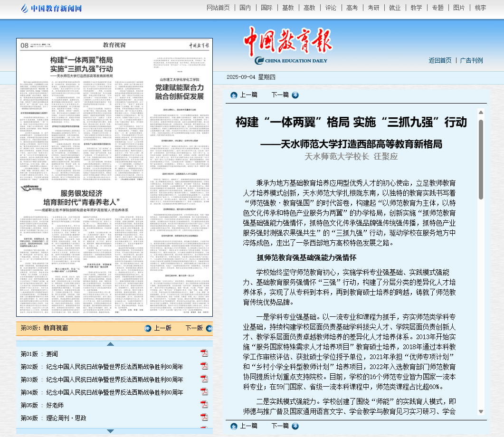Image resolution: width=504 pixels, height=437 pixels.
Task: Click the top 上一篇 left arrow icon
Action: click(234, 95)
